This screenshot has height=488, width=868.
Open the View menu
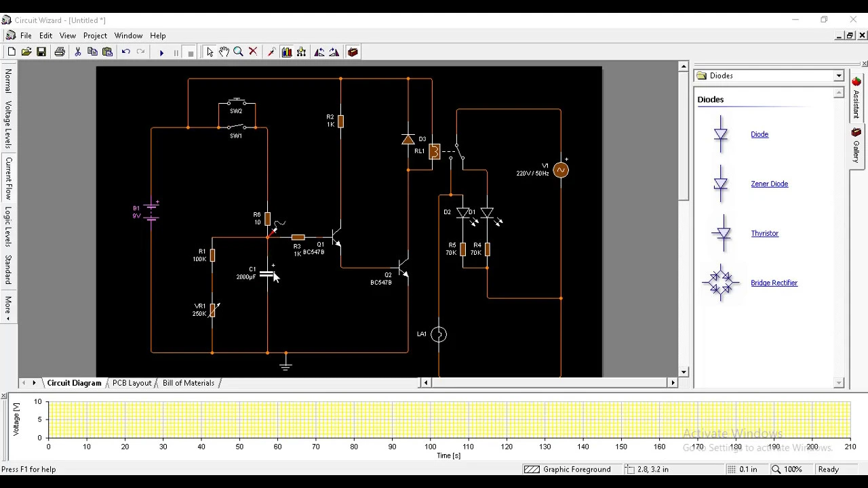68,35
